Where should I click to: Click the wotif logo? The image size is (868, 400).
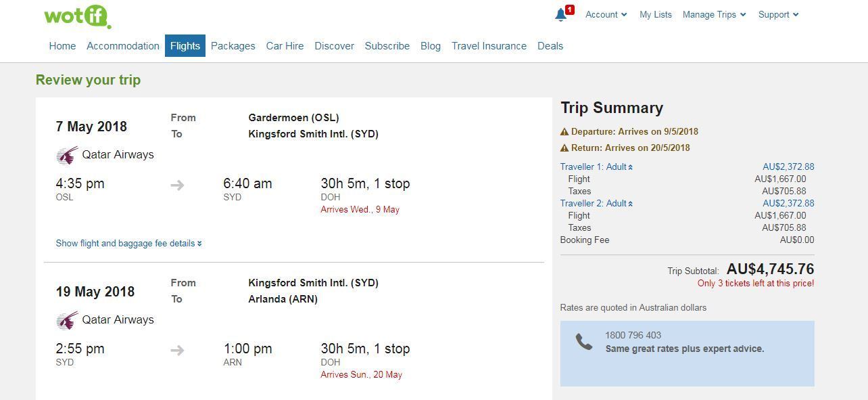coord(77,16)
